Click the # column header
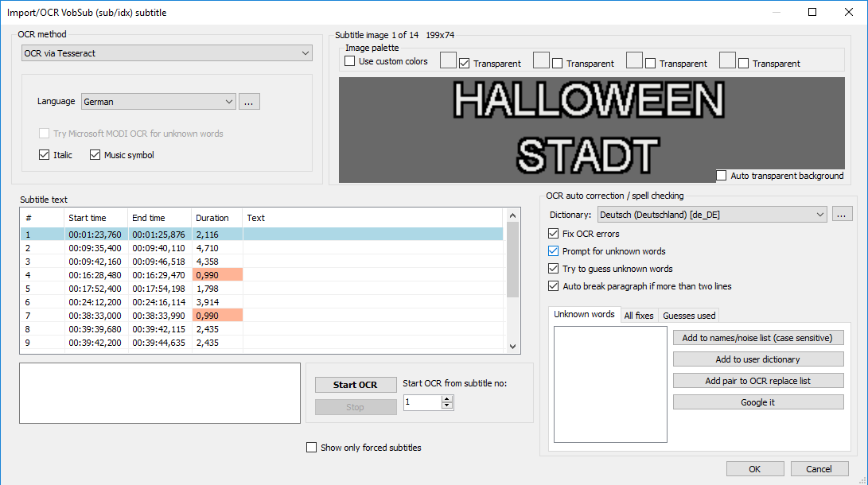This screenshot has width=868, height=485. [x=42, y=218]
